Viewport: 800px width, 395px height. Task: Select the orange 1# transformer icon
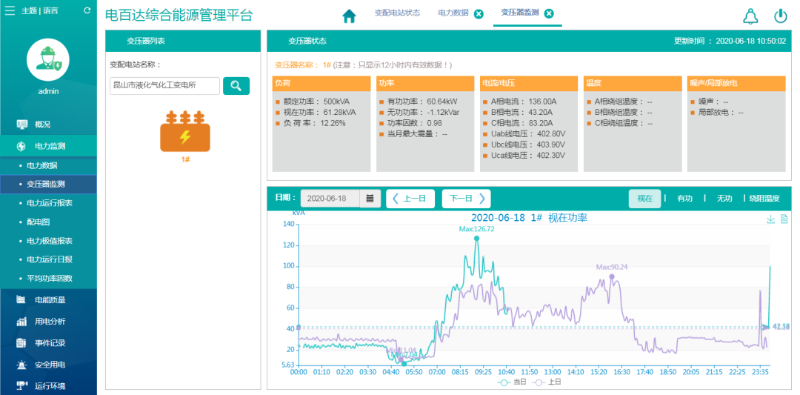(x=185, y=132)
